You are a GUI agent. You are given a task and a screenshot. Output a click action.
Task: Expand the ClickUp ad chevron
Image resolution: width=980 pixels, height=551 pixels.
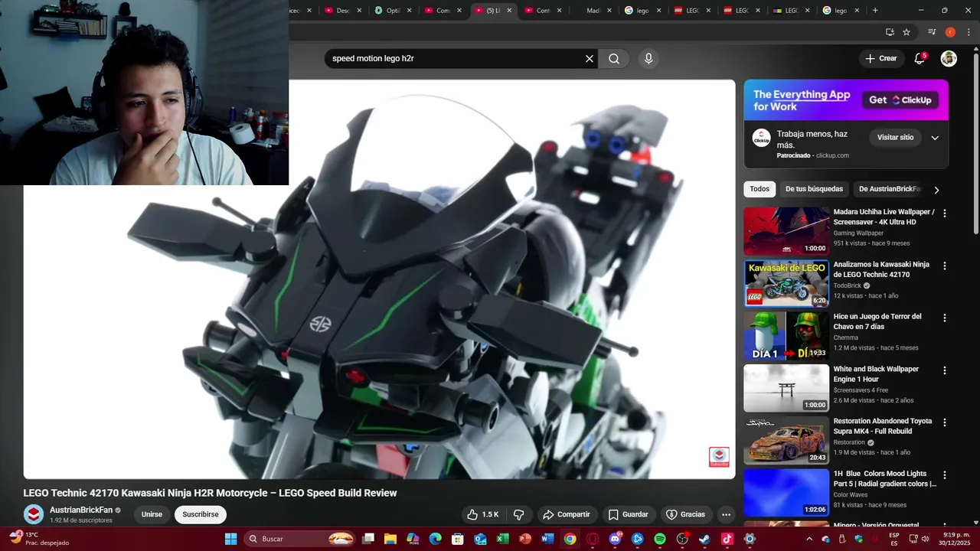(935, 138)
